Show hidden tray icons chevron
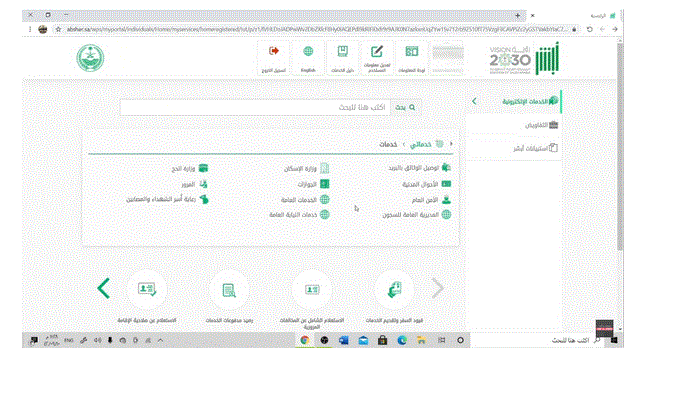Viewport: 681px width, 399px height. coord(160,340)
